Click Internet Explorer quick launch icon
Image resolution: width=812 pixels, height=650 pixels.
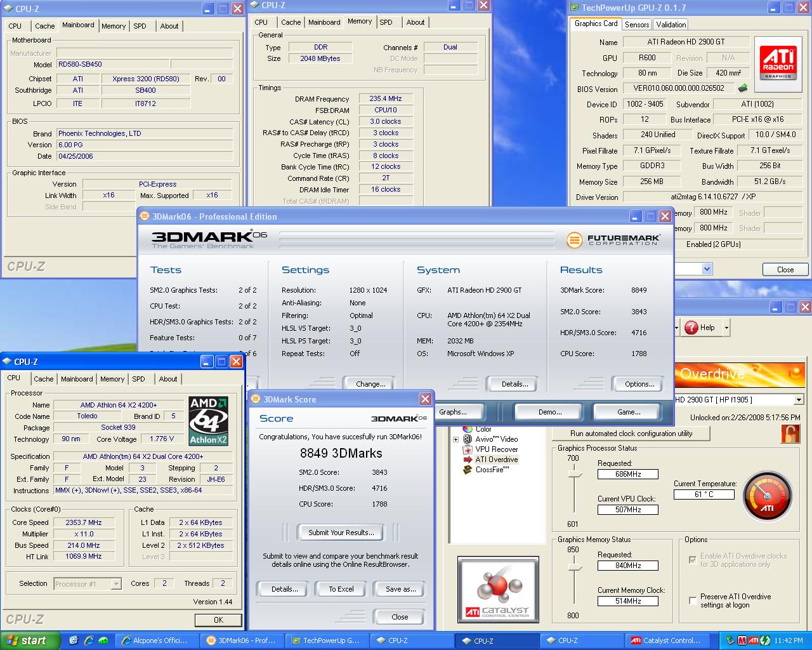(x=88, y=640)
